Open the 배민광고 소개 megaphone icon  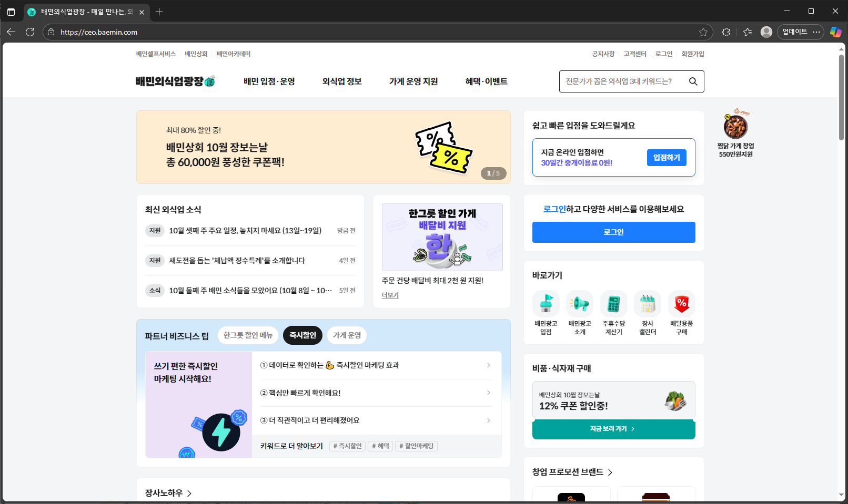pos(580,304)
